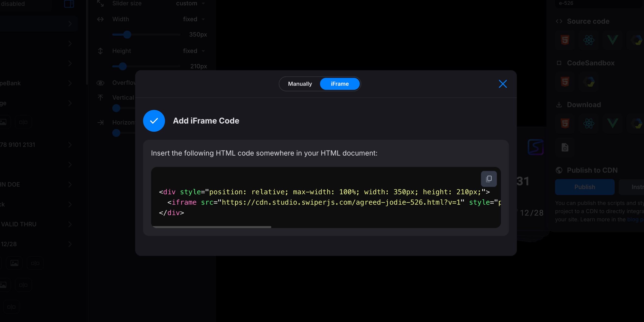Click the blue checkmark step icon
This screenshot has height=322, width=644.
[x=154, y=121]
